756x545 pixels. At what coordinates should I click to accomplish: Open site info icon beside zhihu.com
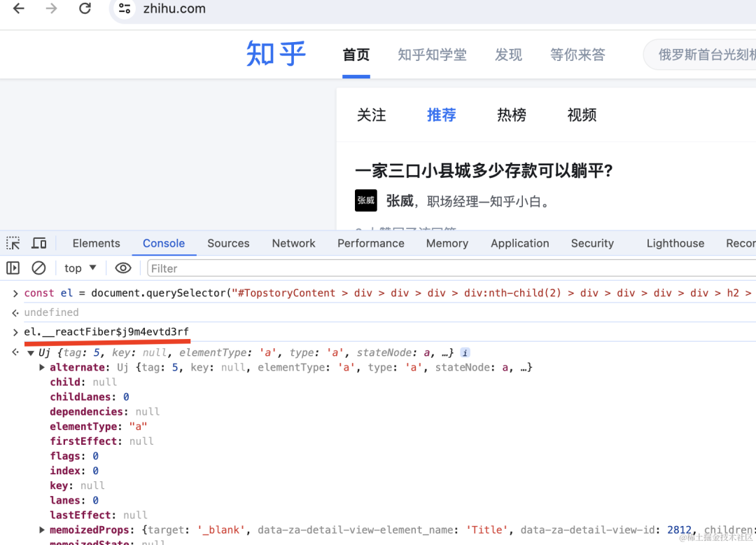125,8
